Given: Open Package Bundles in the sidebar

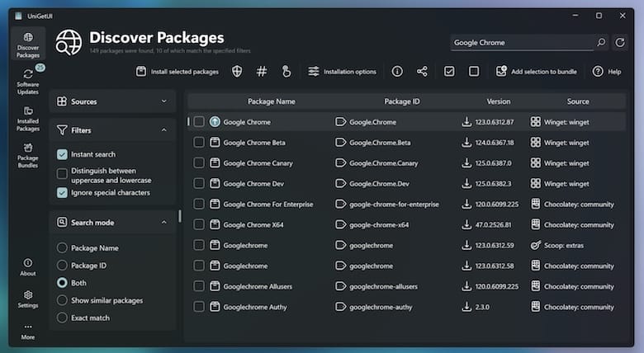Looking at the screenshot, I should point(28,155).
